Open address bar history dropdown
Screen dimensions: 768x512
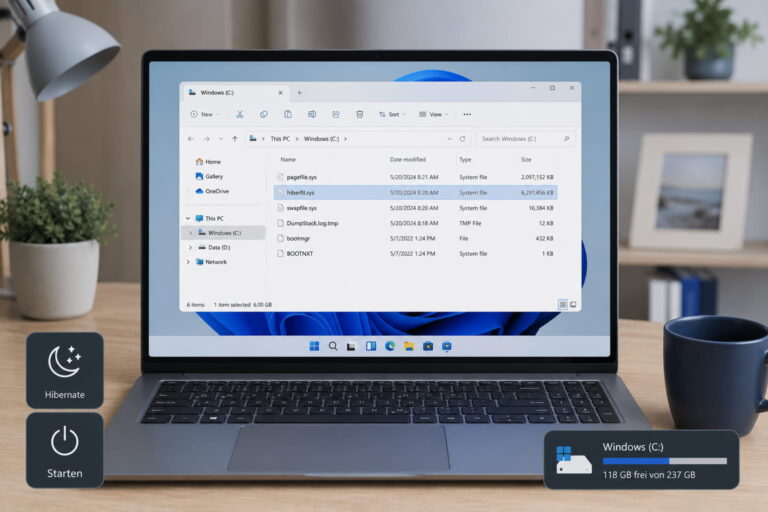pyautogui.click(x=449, y=139)
